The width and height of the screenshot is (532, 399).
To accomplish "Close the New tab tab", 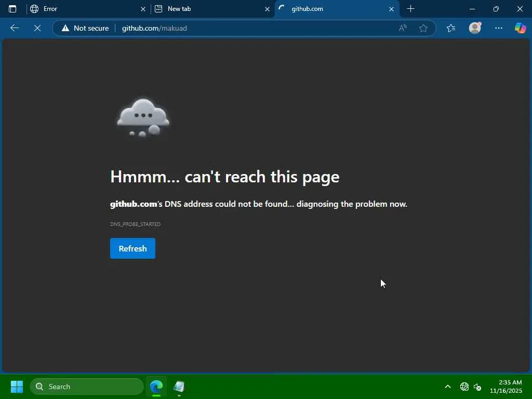I will (267, 9).
